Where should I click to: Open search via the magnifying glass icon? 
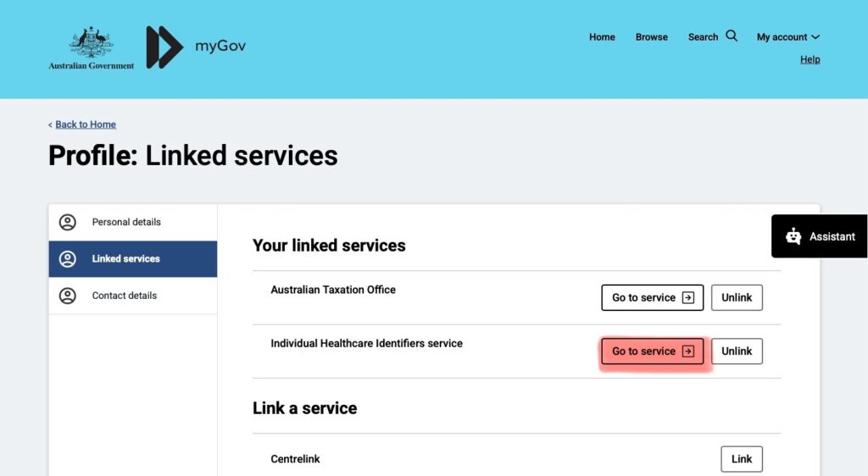(x=732, y=36)
